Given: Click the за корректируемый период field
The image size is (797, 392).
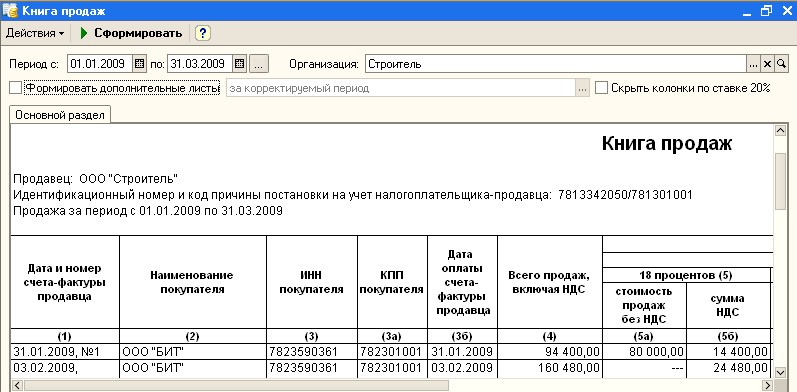Looking at the screenshot, I should click(x=401, y=88).
